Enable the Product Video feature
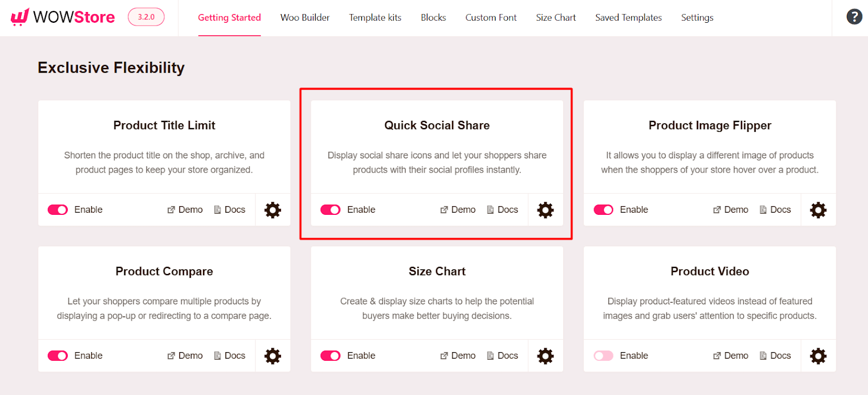The image size is (868, 395). 603,355
